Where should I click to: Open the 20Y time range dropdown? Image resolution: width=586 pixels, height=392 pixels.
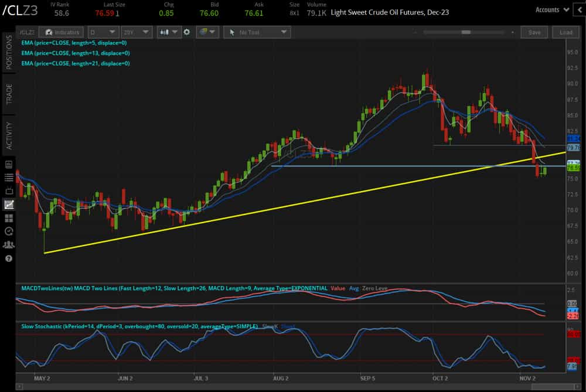136,32
